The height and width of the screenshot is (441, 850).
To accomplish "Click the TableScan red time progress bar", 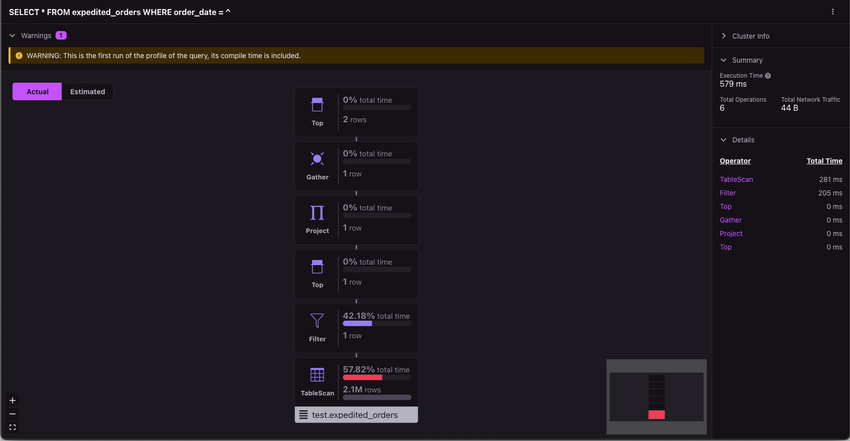I will coord(362,378).
